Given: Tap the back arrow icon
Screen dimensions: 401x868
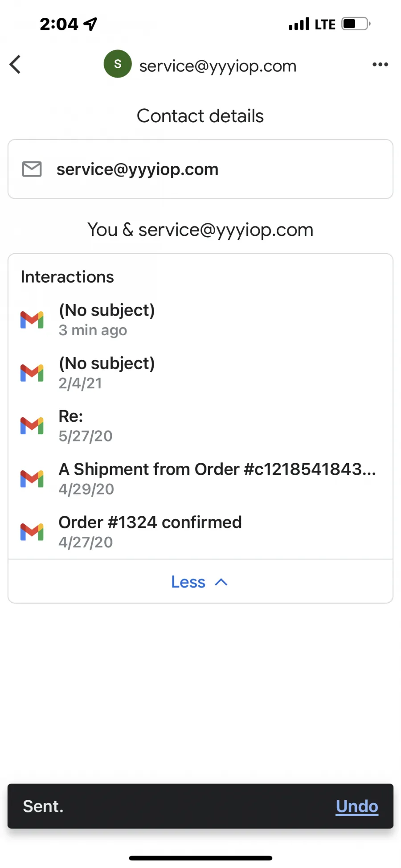Looking at the screenshot, I should (x=15, y=65).
